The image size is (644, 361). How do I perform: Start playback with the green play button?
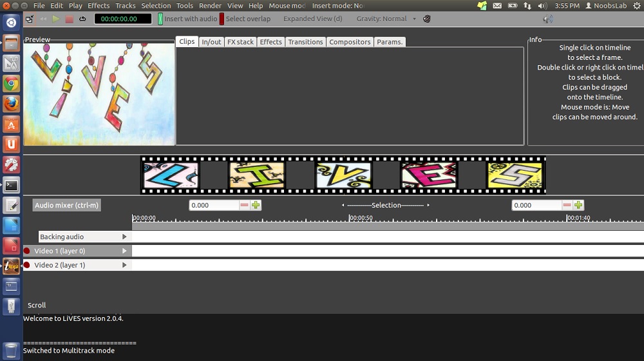point(56,19)
